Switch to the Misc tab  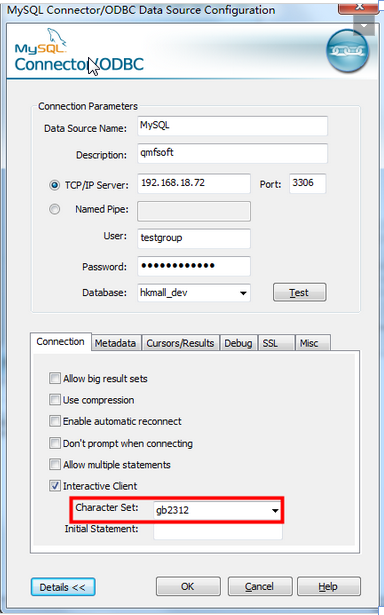pos(313,343)
